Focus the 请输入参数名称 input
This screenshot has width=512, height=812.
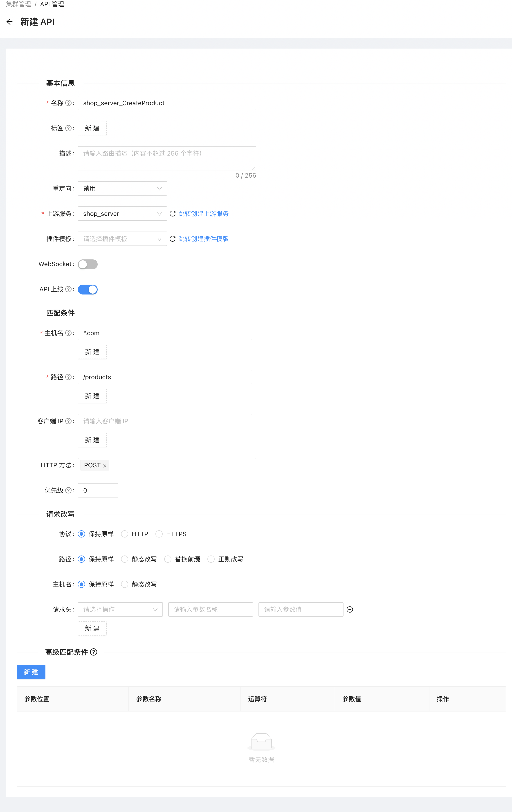[x=211, y=610]
